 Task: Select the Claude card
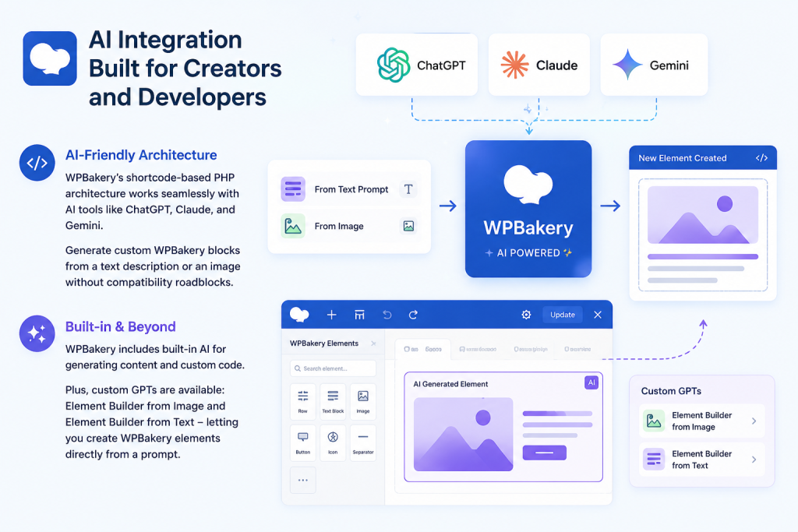tap(539, 65)
